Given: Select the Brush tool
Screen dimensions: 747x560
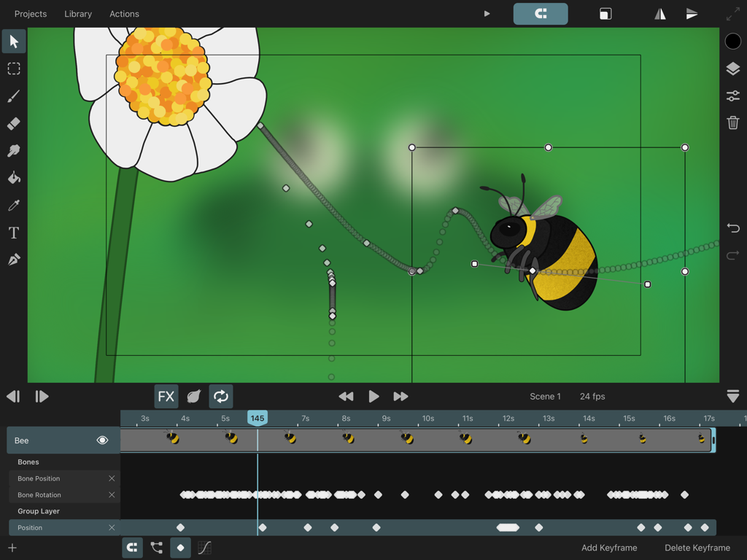Looking at the screenshot, I should [13, 96].
